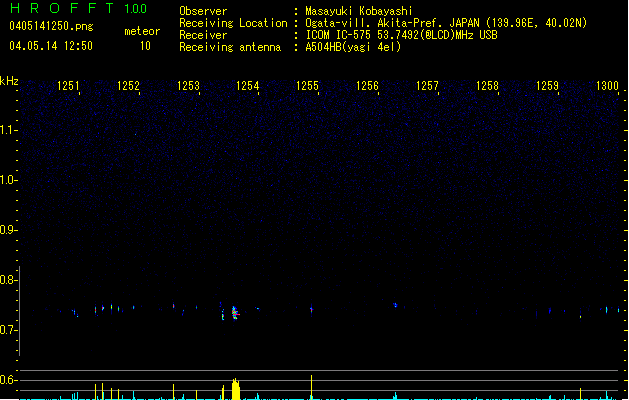Screen dimensions: 629x400
Task: Click the antenna value A504HB(yagi 4el)
Action: click(x=353, y=47)
